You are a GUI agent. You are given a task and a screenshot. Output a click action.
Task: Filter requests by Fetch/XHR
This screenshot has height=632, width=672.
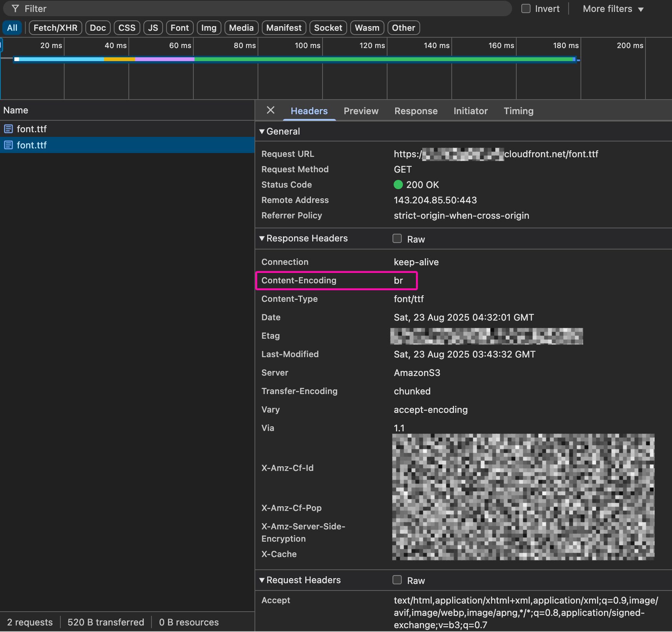[55, 28]
